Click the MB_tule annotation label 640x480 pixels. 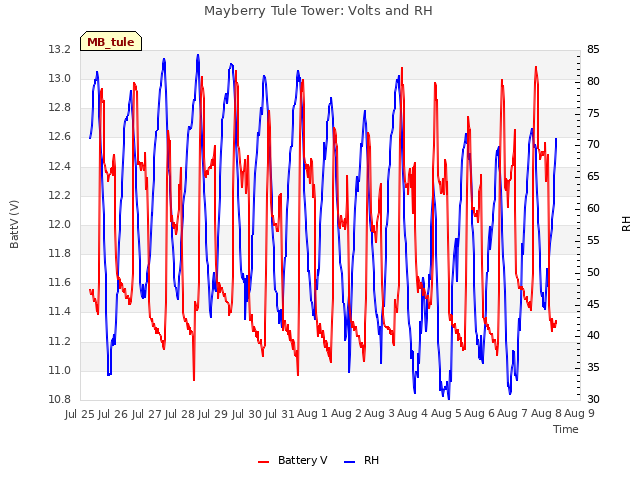pos(111,42)
